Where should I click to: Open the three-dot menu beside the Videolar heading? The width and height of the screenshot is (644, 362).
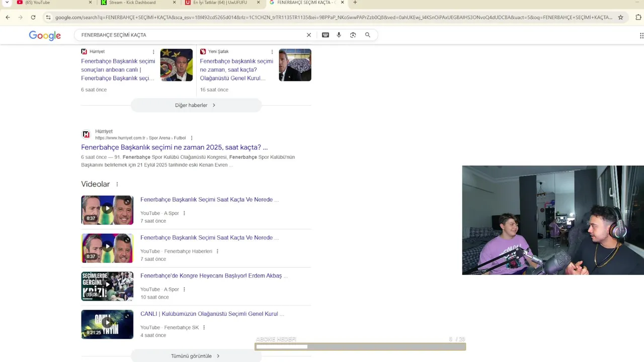pyautogui.click(x=117, y=185)
